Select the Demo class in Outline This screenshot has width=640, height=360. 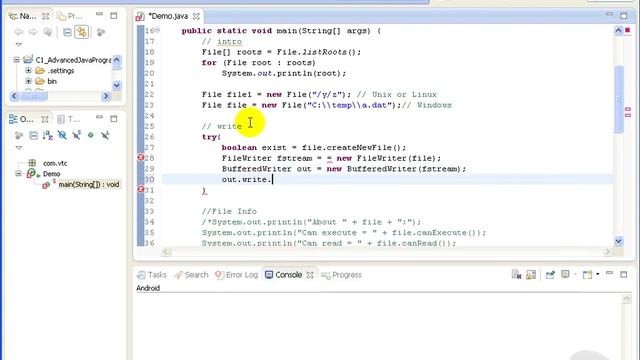pyautogui.click(x=51, y=173)
